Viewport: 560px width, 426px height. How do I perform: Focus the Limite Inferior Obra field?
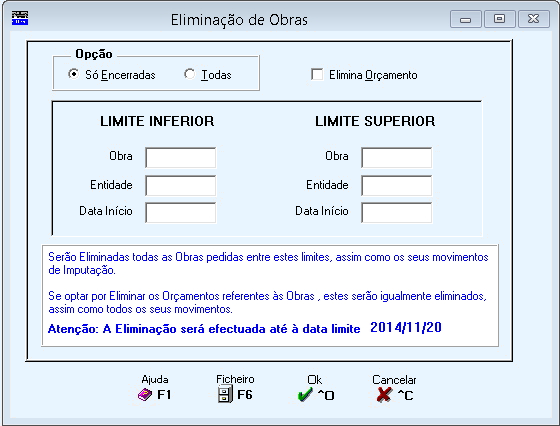click(181, 157)
